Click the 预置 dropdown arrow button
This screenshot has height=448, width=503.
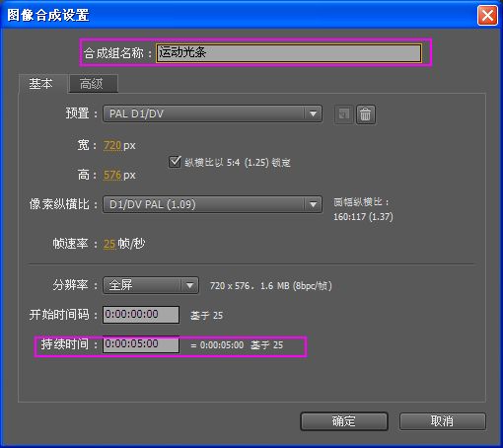(x=313, y=113)
